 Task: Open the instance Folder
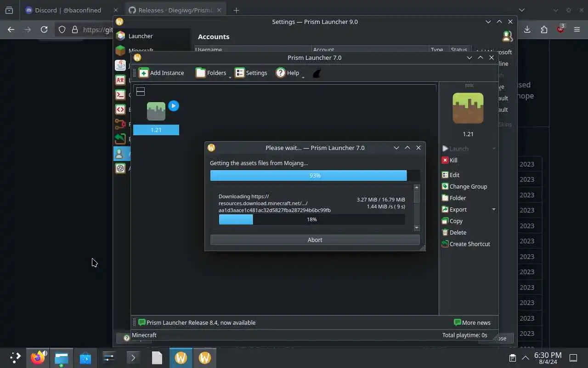coord(454,198)
